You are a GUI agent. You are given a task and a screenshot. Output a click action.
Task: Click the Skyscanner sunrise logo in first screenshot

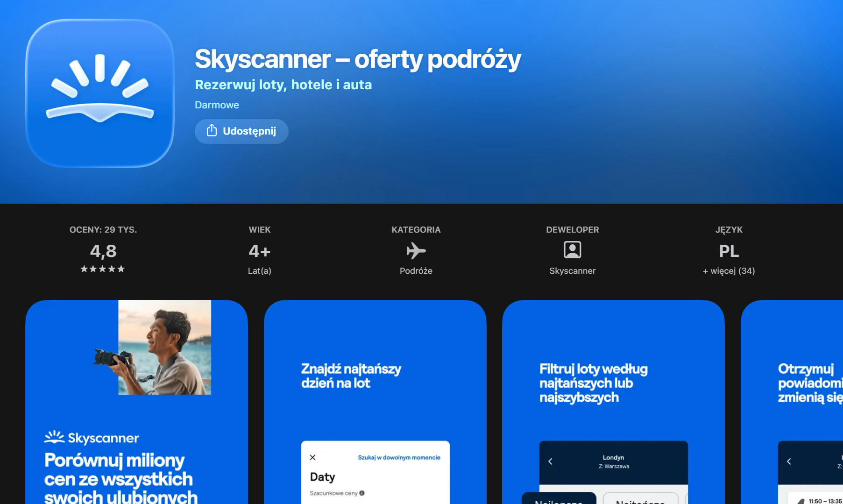[54, 437]
